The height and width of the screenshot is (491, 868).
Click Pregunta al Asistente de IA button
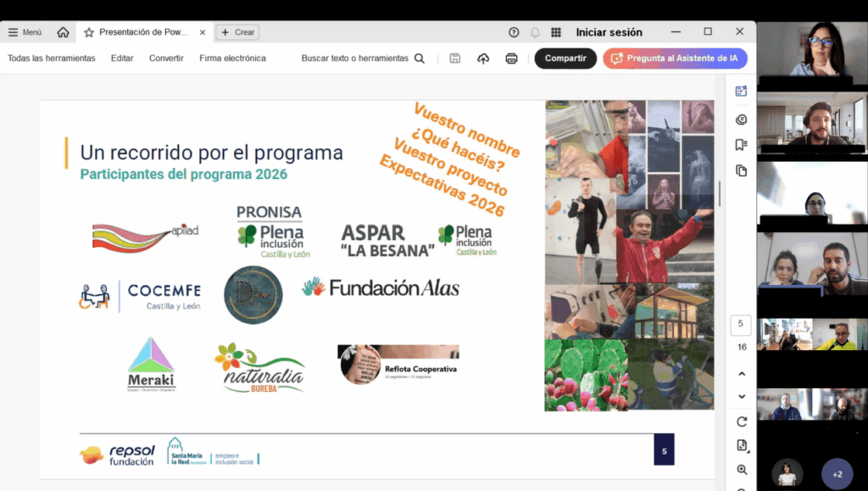675,59
